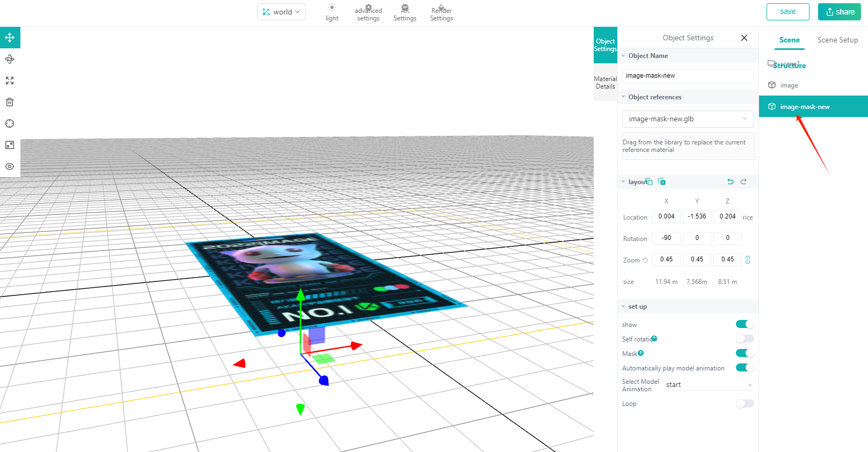Click the scene1 folder in structure
868x452 pixels.
784,63
